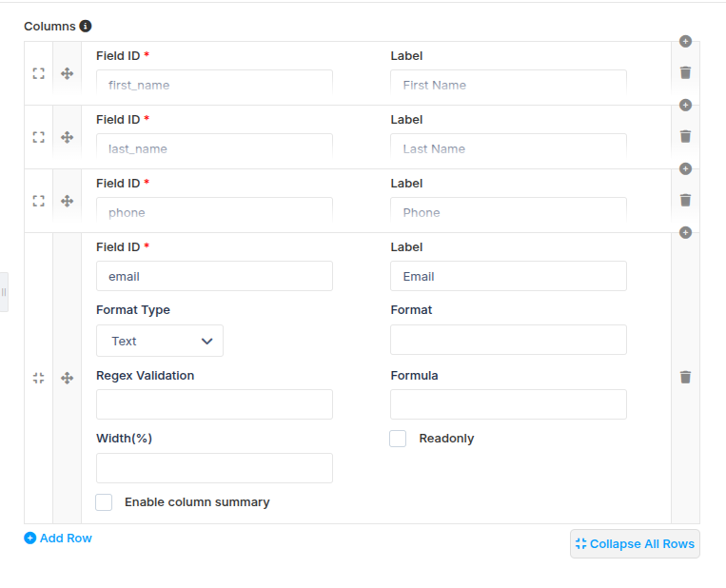The height and width of the screenshot is (588, 726).
Task: Delete the first_name column row
Action: [685, 72]
